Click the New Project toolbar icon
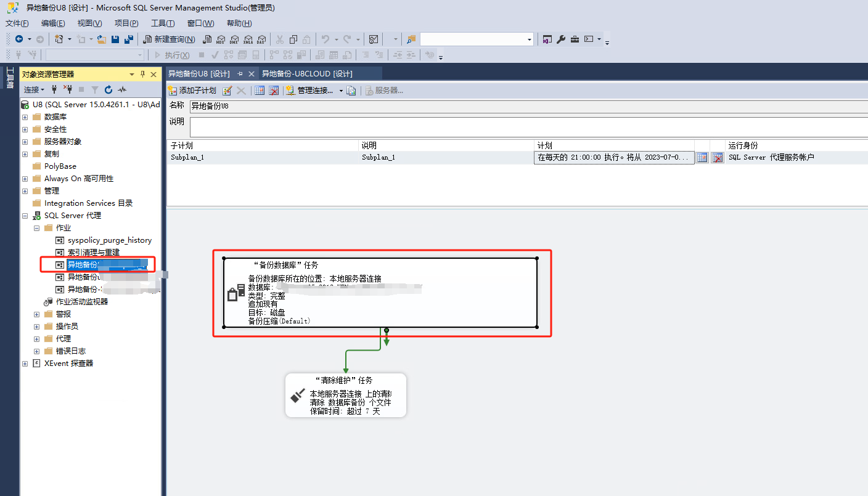Viewport: 868px width, 496px height. (x=59, y=39)
